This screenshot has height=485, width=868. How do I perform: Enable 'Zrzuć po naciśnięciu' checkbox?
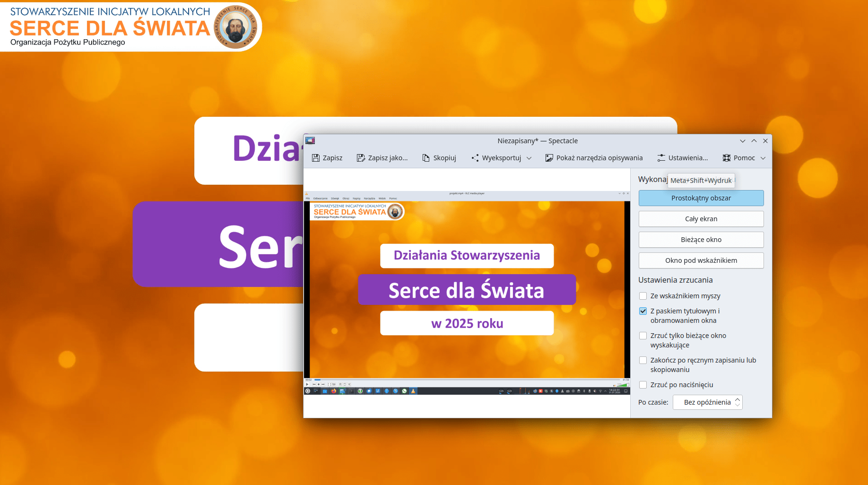[x=643, y=385]
